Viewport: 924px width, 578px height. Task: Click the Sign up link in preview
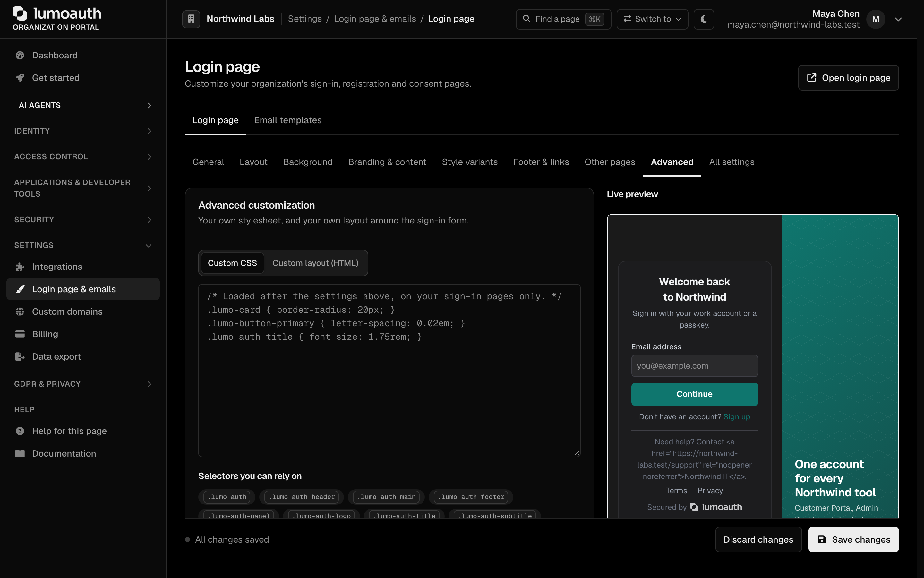point(737,417)
